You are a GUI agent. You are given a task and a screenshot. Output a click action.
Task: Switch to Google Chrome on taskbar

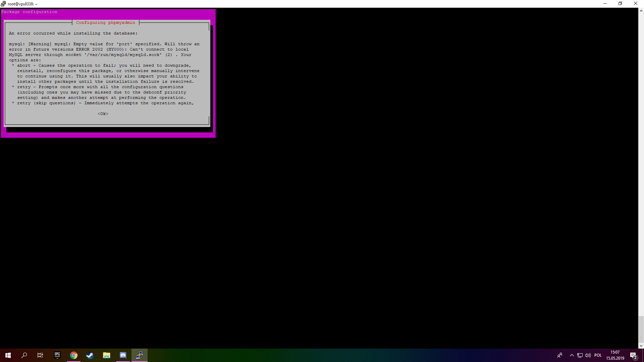[74, 355]
